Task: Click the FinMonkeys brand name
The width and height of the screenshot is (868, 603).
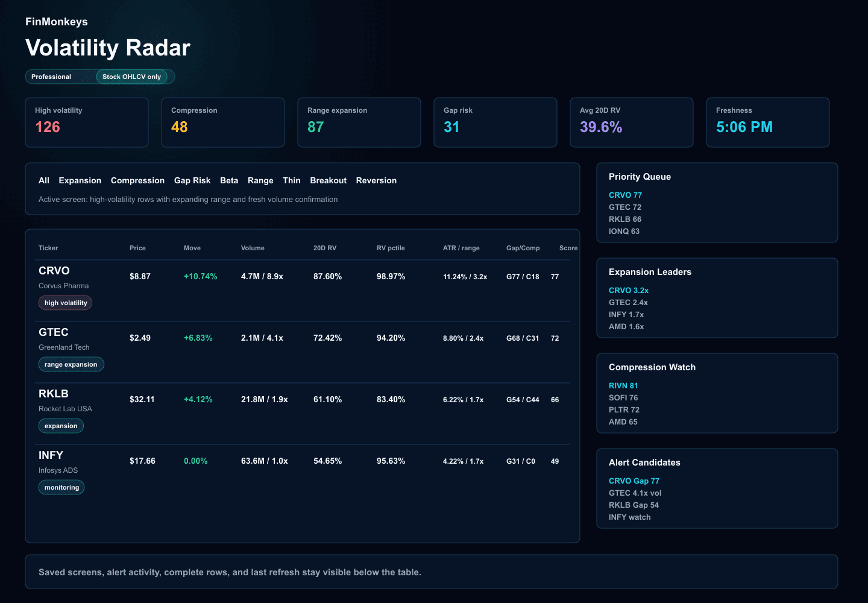Action: (x=57, y=22)
